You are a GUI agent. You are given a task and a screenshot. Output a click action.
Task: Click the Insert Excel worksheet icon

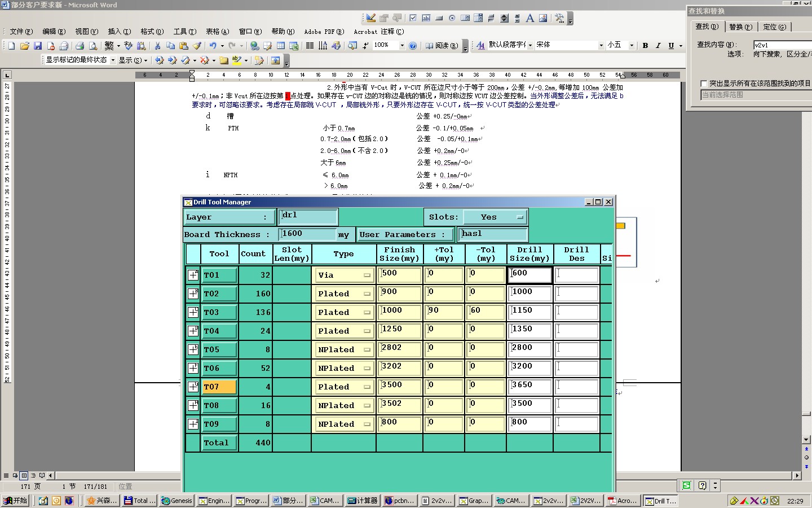point(294,46)
